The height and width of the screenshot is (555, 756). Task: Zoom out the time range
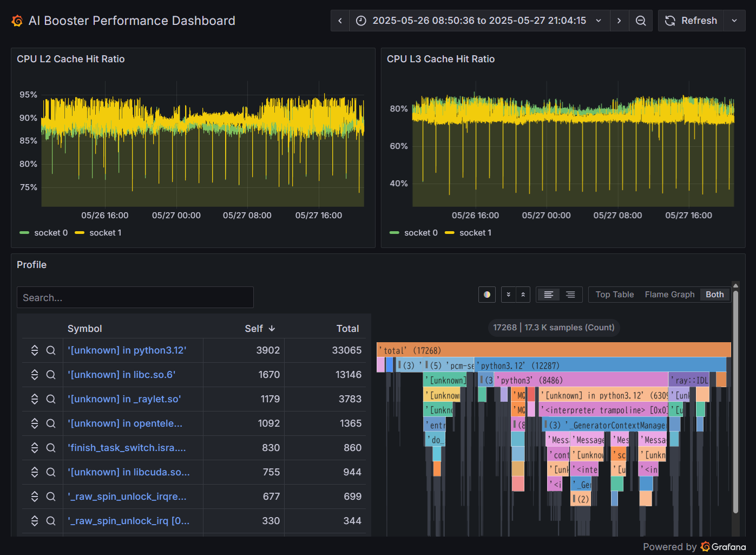(x=641, y=21)
